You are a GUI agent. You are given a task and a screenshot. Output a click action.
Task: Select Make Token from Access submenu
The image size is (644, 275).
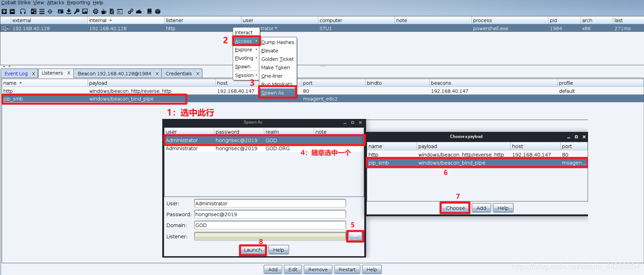tap(278, 67)
